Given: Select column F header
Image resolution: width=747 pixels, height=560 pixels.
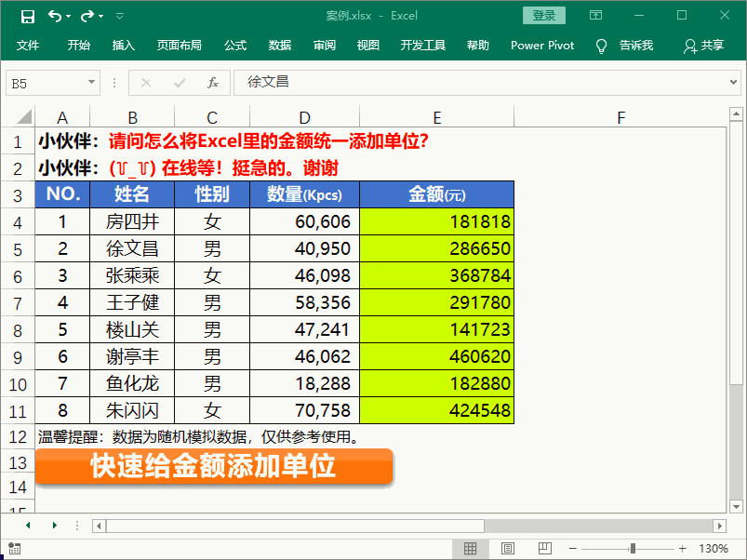Looking at the screenshot, I should 620,117.
